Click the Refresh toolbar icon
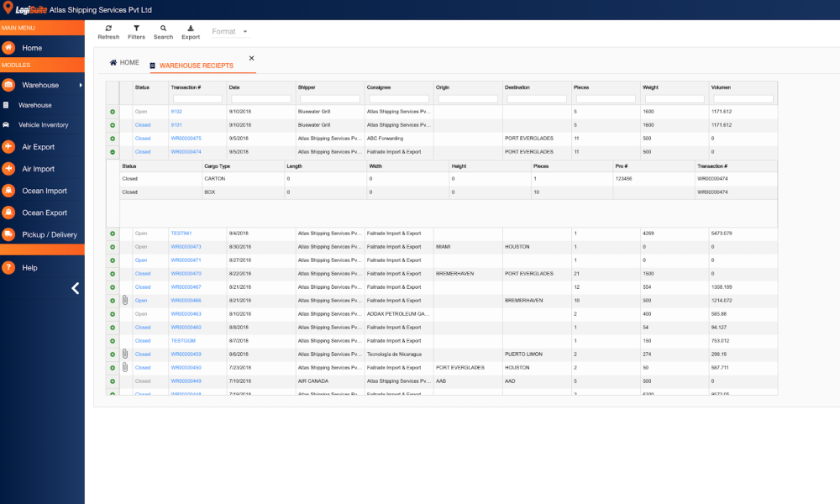The image size is (840, 504). [108, 29]
